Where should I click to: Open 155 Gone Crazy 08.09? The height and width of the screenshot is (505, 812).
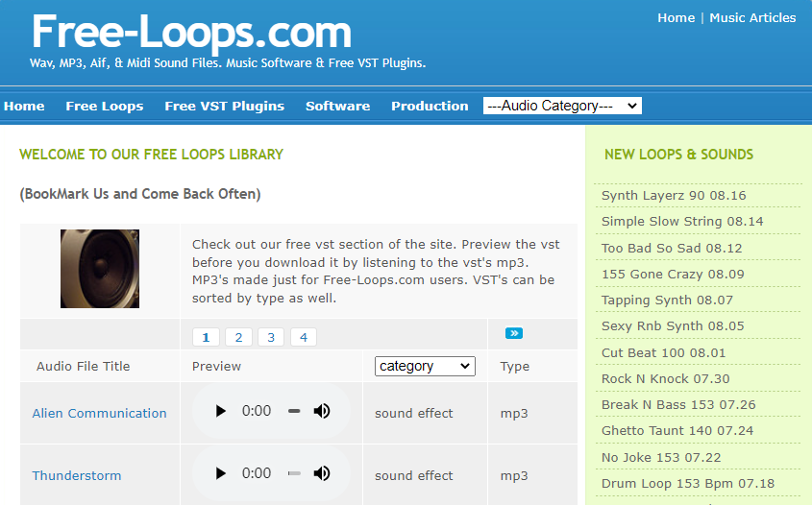(673, 275)
